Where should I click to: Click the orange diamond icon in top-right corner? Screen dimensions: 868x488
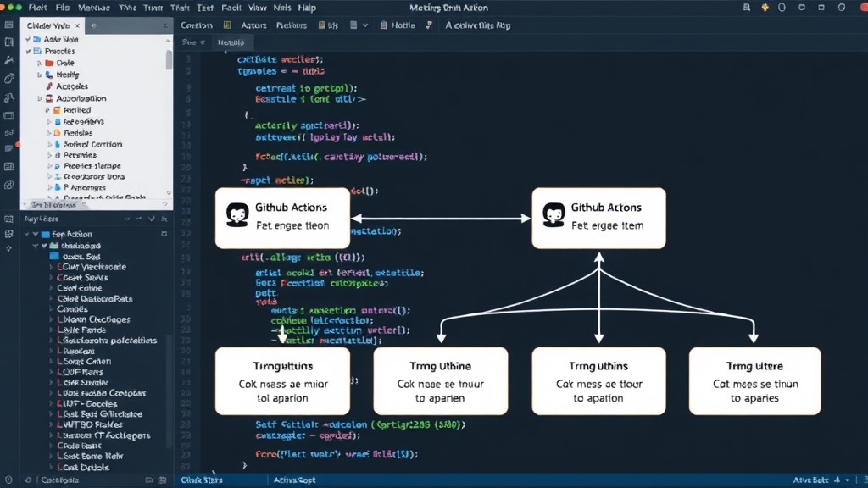pyautogui.click(x=765, y=8)
